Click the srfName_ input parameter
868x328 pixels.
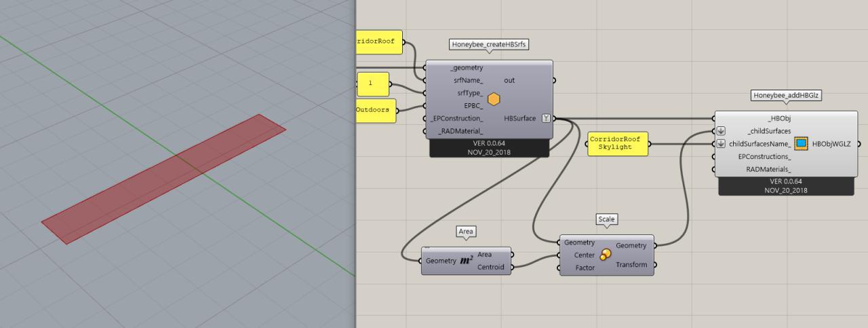468,80
